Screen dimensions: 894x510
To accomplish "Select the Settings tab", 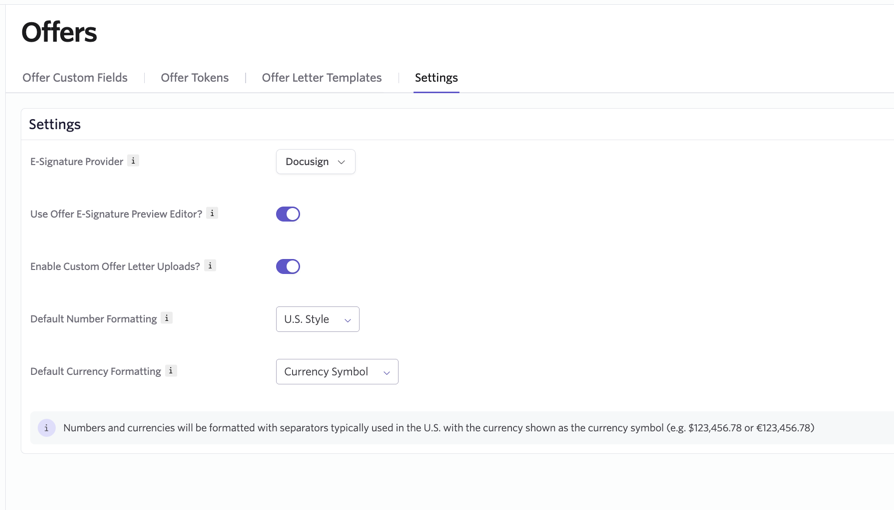I will tap(436, 78).
